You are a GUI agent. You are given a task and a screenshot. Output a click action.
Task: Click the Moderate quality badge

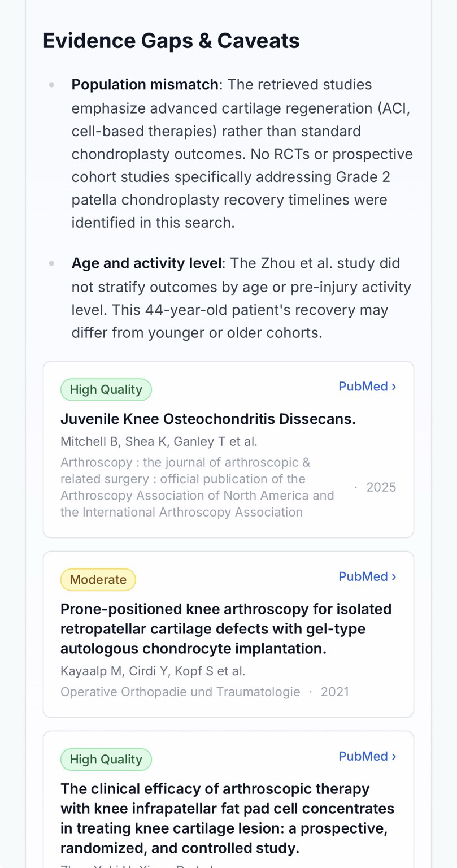tap(98, 580)
